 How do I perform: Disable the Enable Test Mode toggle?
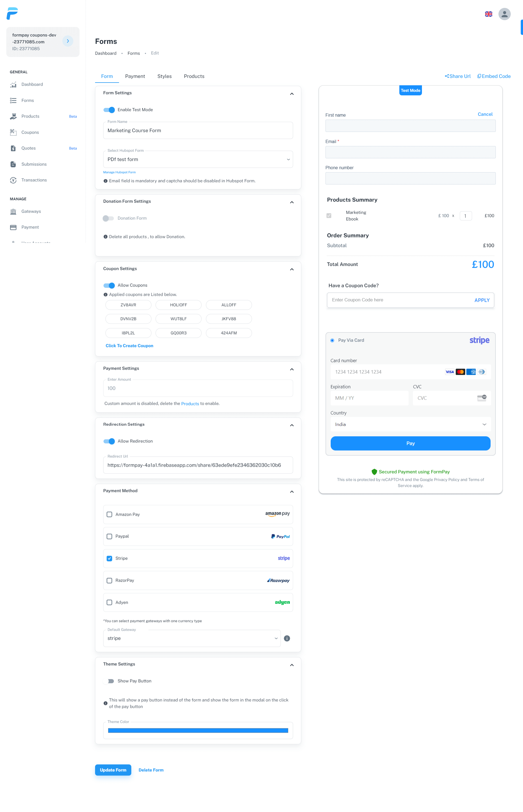[109, 110]
